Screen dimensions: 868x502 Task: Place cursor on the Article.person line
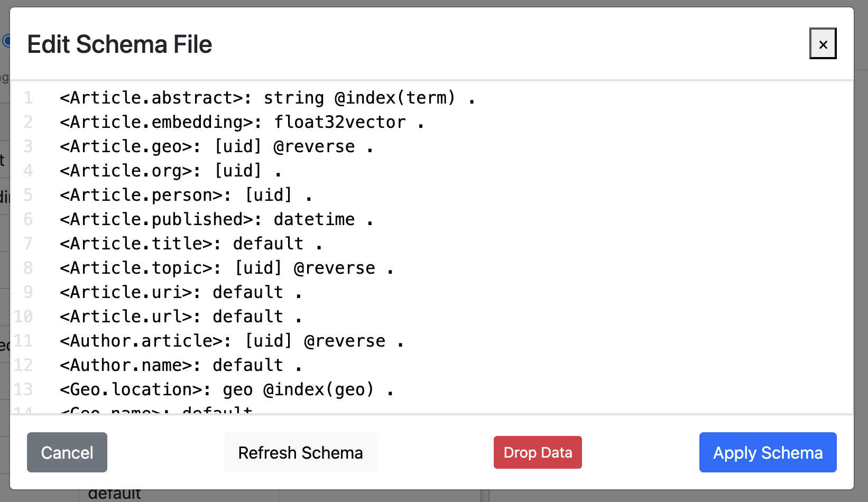[x=185, y=194]
